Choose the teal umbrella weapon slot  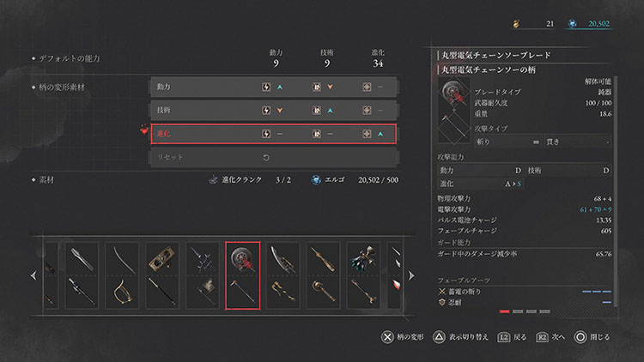coord(363,275)
